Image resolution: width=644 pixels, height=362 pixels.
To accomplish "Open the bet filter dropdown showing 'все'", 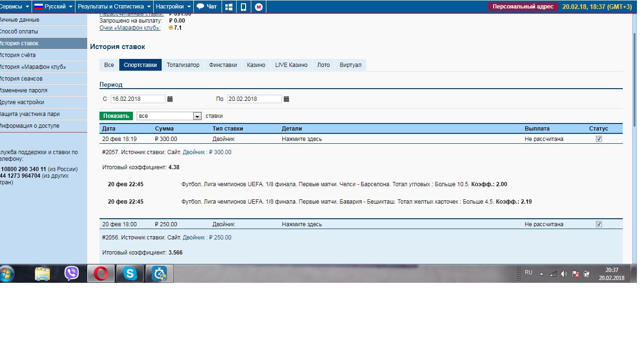I will [x=169, y=116].
